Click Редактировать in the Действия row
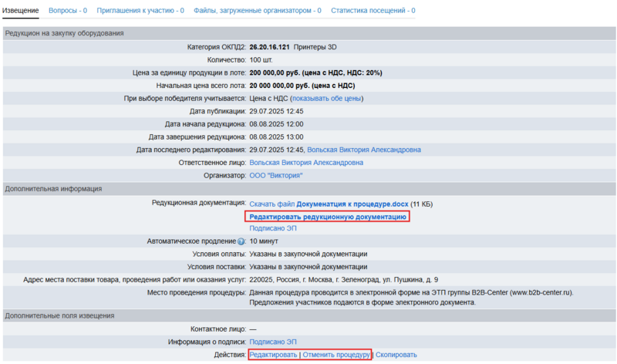 [273, 355]
